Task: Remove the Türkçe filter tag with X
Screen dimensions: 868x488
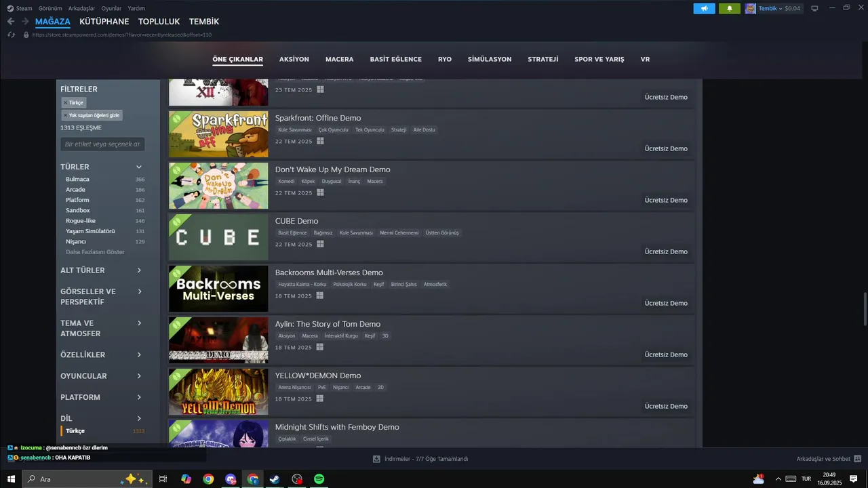Action: pos(65,103)
